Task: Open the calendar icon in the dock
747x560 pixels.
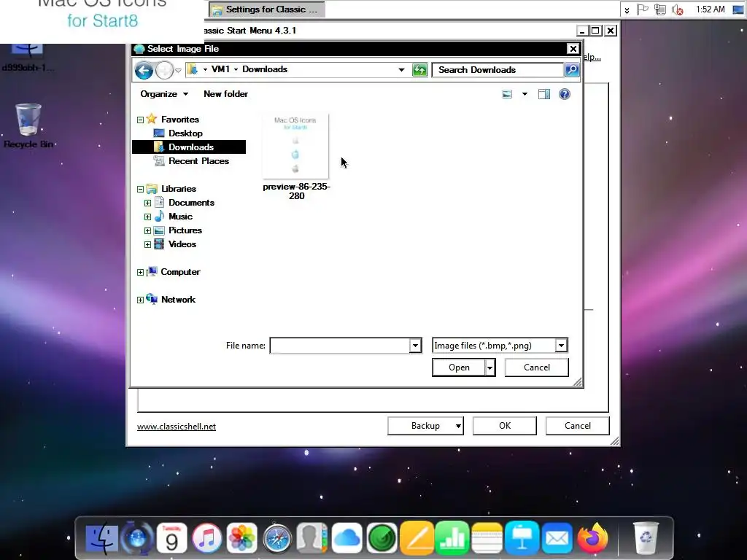Action: coord(172,539)
